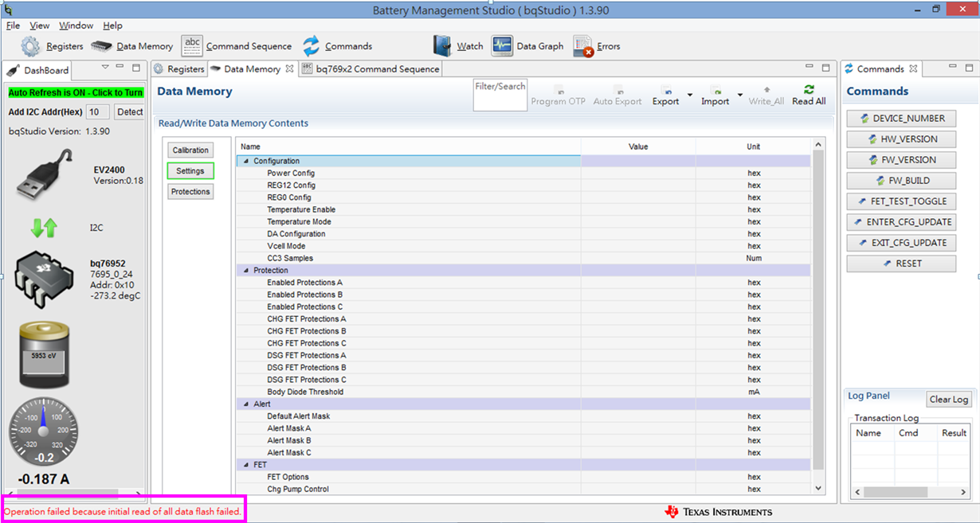
Task: Click the Write_All icon
Action: pyautogui.click(x=766, y=91)
